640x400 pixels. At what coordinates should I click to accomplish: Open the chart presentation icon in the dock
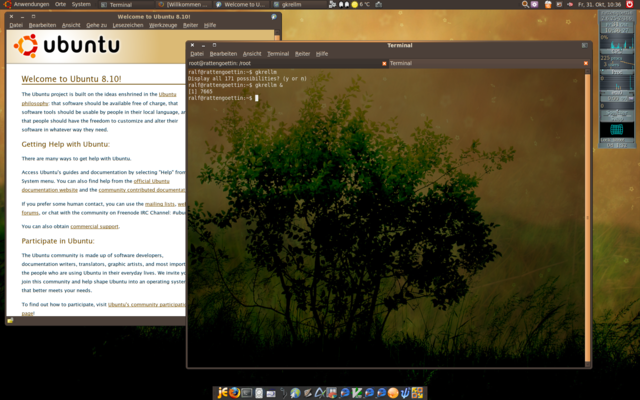pyautogui.click(x=331, y=393)
